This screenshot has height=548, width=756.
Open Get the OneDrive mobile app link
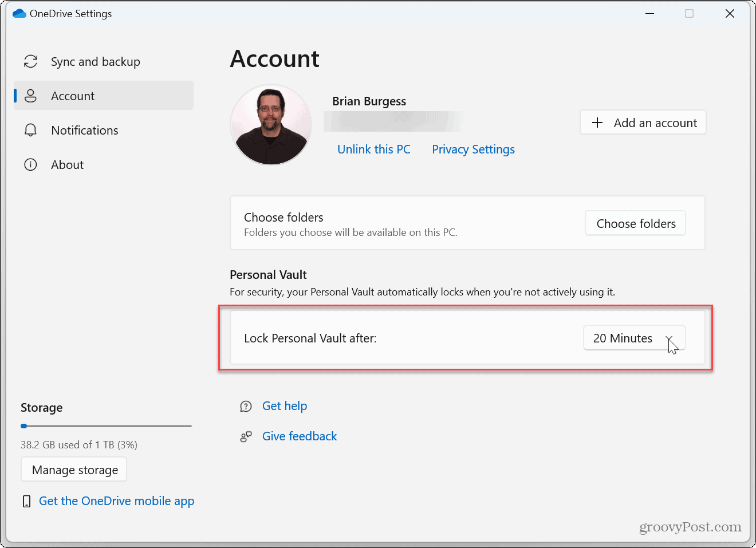point(116,501)
